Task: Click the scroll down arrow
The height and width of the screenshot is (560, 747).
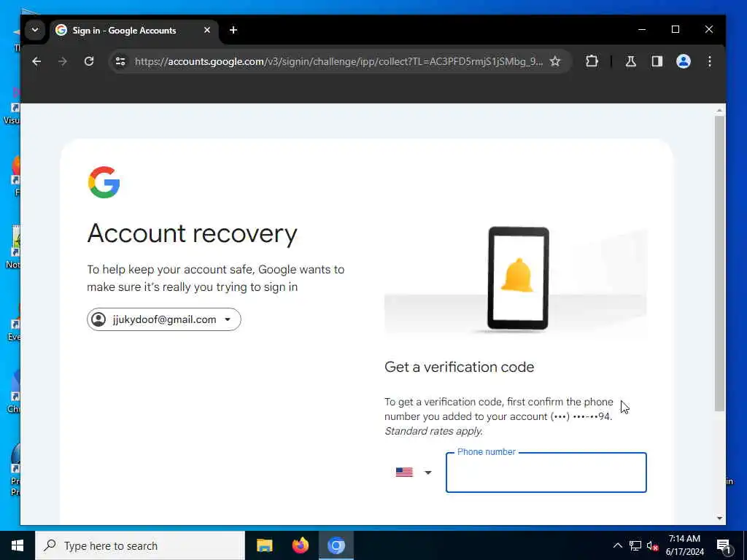Action: pos(719,518)
